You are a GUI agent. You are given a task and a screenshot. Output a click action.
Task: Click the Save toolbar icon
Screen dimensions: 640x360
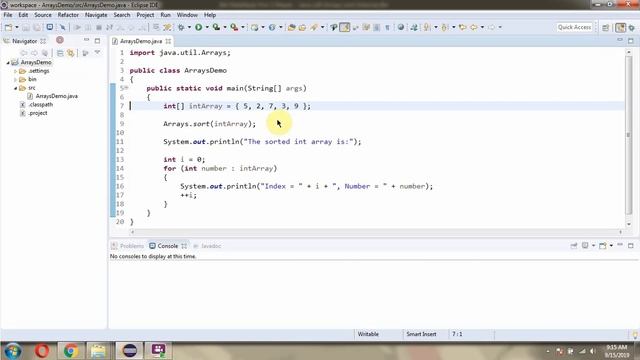[26, 27]
